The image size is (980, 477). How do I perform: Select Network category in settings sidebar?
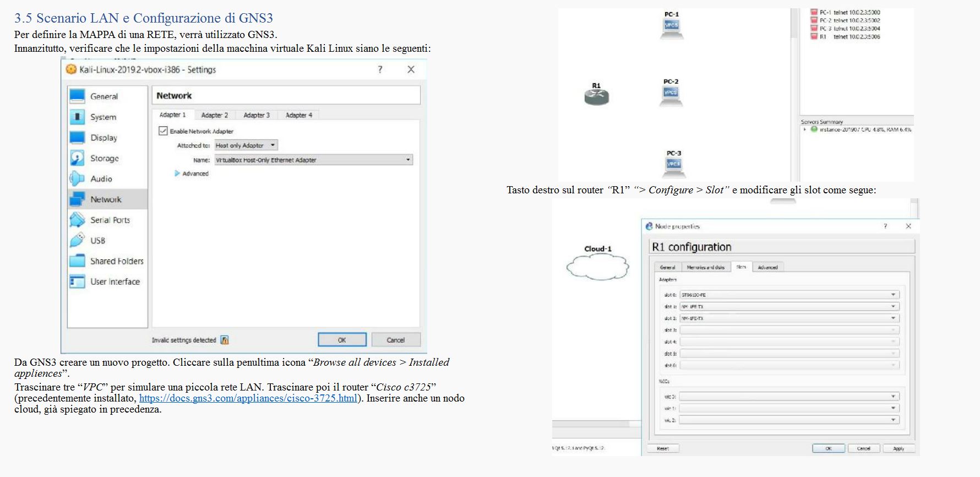107,199
